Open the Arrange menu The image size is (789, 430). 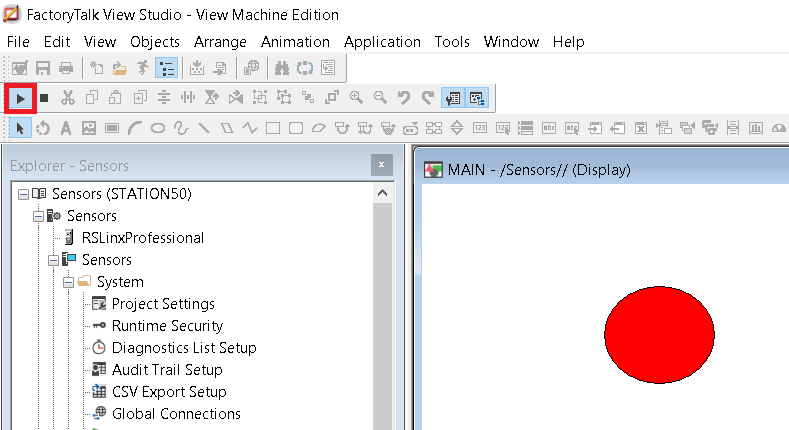click(x=220, y=42)
